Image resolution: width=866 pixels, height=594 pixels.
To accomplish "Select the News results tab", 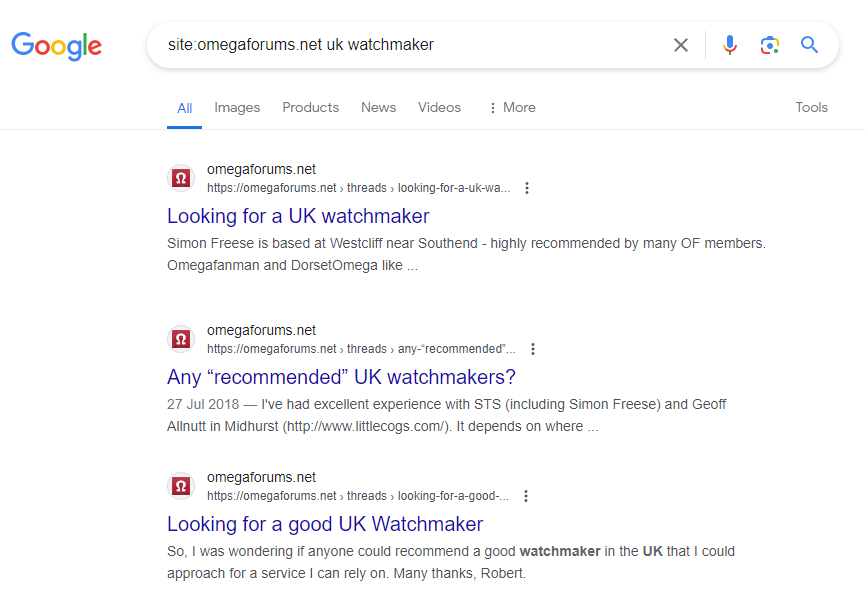I will tap(378, 108).
